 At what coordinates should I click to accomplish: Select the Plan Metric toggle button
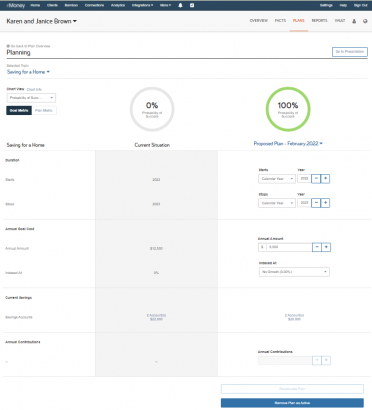[44, 110]
